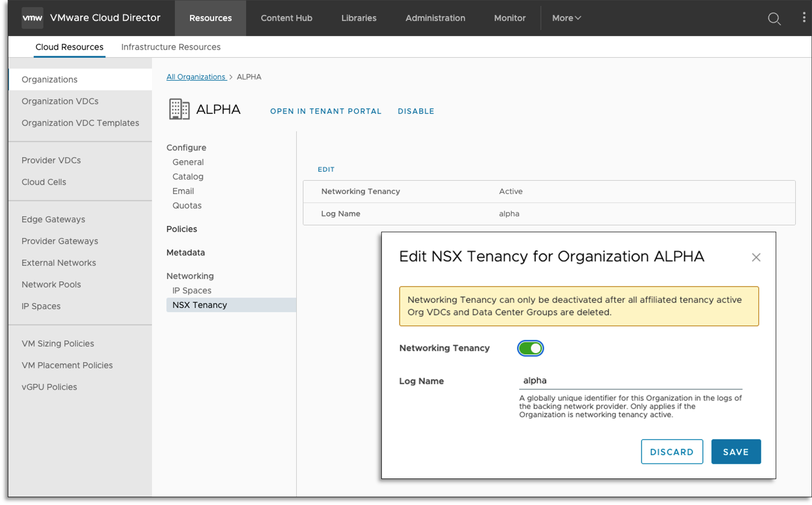
Task: Discard the tenancy edits
Action: 671,452
